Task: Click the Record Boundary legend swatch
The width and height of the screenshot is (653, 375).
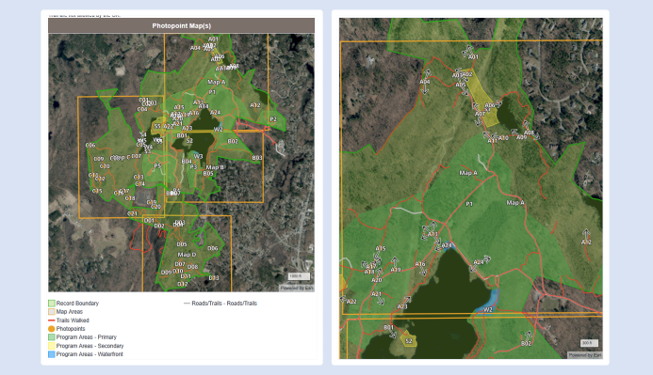Action: (51, 303)
